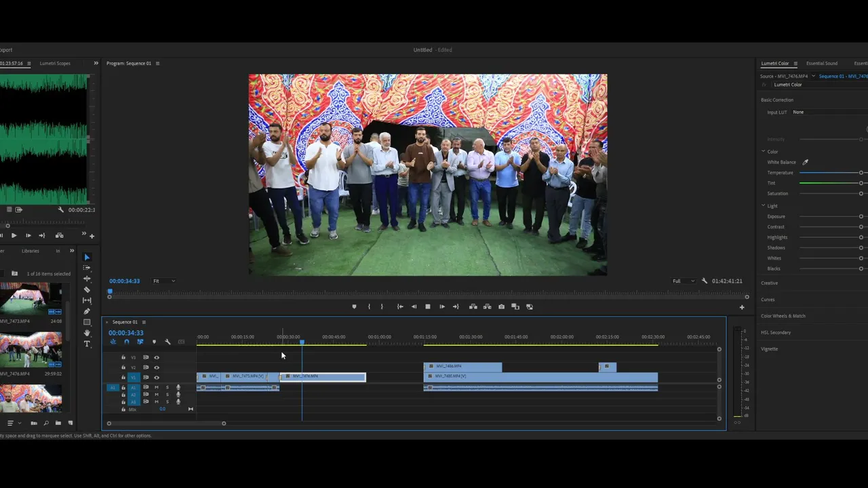Screen dimensions: 868x488
Task: Collapse the Light section in Lumetri
Action: click(x=764, y=206)
